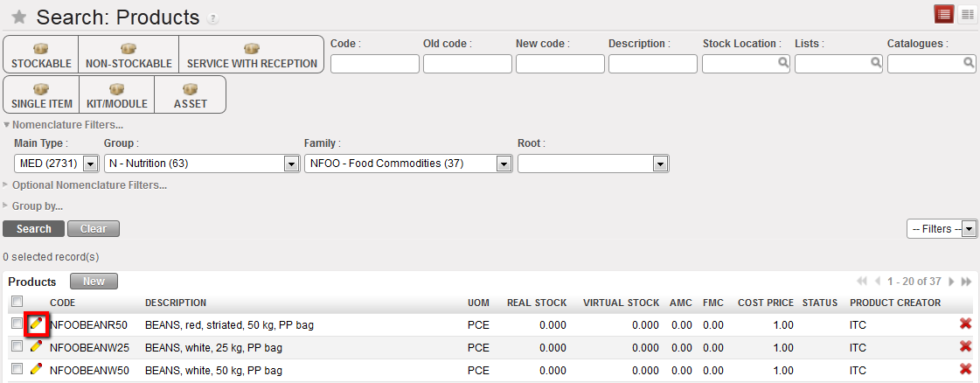
Task: Check the NFOOBEANW50 row checkbox
Action: click(17, 370)
